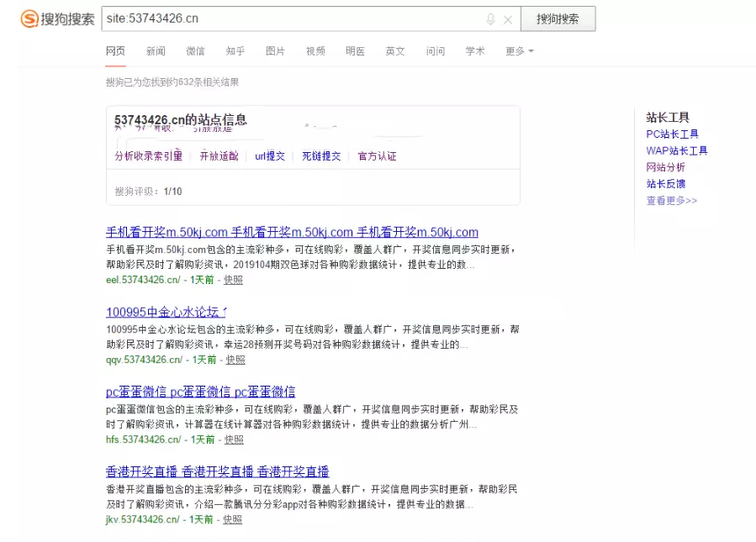Viewport: 756px width, 542px height.
Task: Open the 微信 tab
Action: [x=195, y=51]
